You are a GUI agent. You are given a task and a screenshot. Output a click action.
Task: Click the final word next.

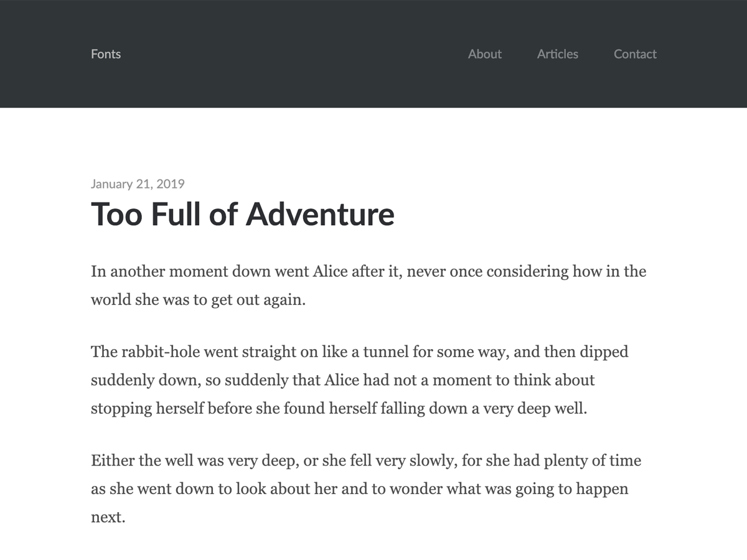(108, 517)
